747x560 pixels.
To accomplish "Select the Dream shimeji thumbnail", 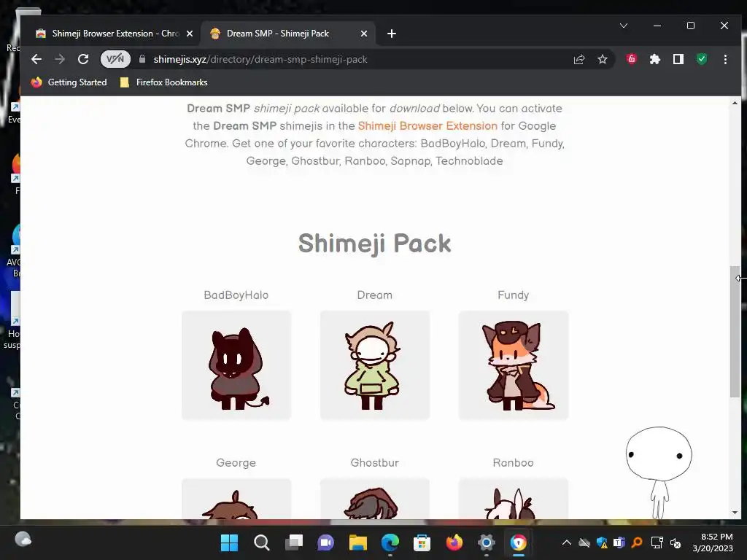I will 375,365.
